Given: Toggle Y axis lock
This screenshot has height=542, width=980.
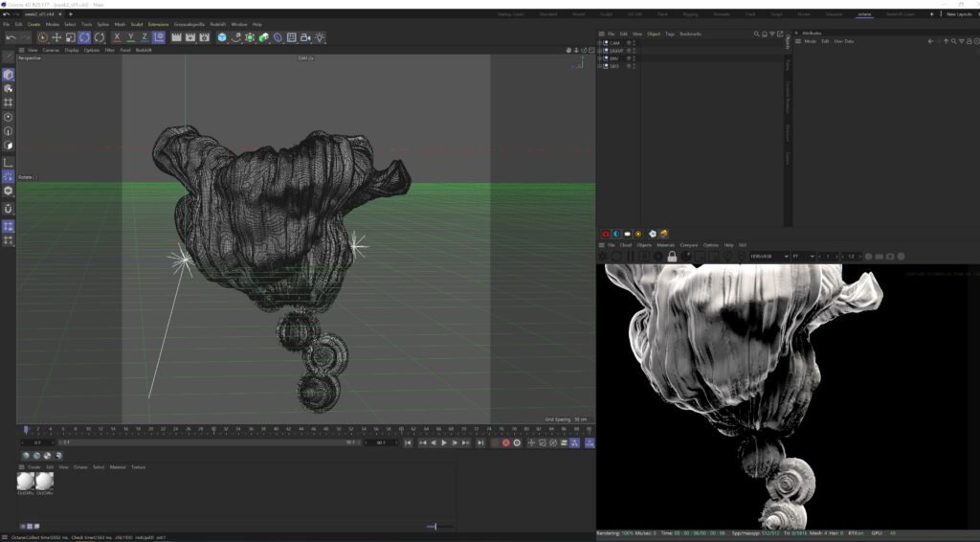Looking at the screenshot, I should click(x=131, y=37).
